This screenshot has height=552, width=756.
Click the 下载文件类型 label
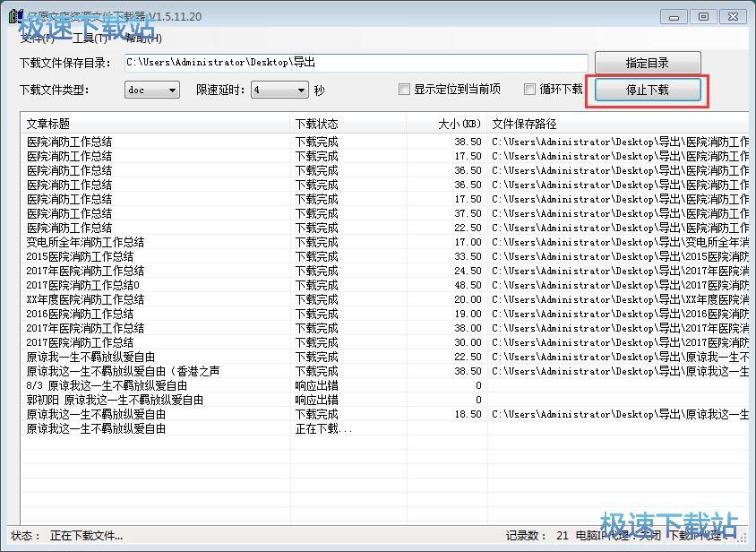coord(55,90)
